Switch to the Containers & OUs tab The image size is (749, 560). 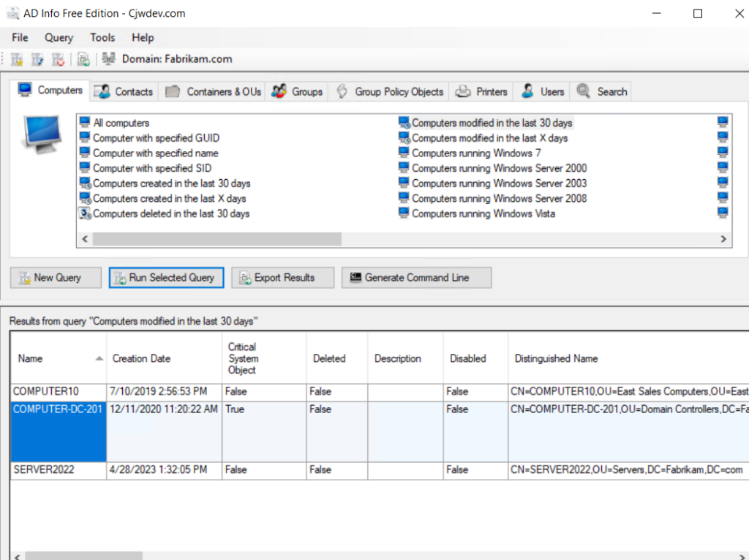pyautogui.click(x=213, y=91)
